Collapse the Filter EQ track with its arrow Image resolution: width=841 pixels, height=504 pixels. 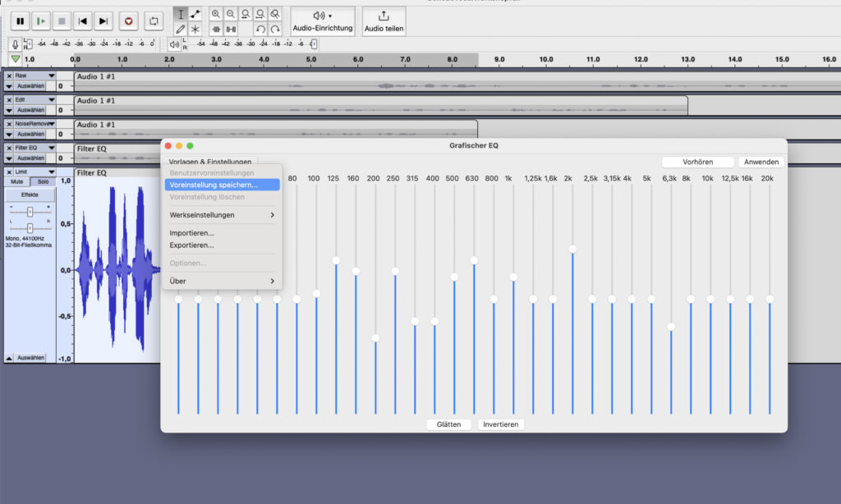click(x=9, y=158)
